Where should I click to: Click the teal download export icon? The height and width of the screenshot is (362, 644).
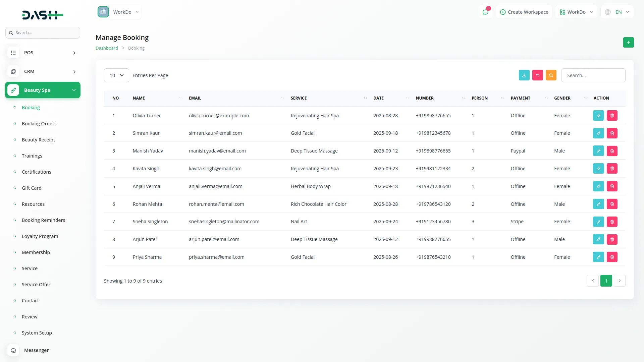tap(524, 75)
